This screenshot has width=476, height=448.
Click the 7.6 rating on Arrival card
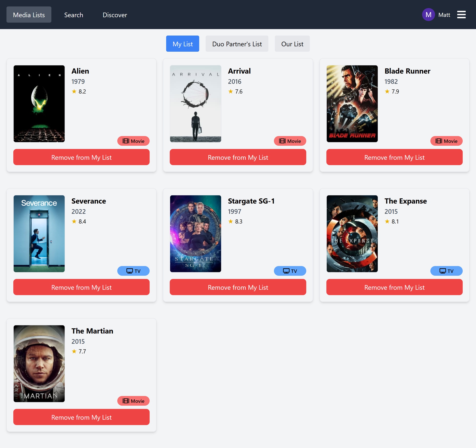[239, 91]
